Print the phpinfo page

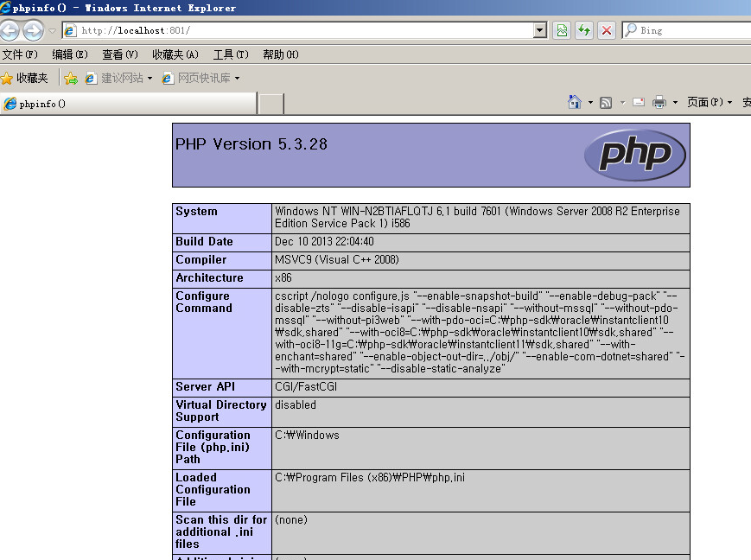pyautogui.click(x=659, y=101)
